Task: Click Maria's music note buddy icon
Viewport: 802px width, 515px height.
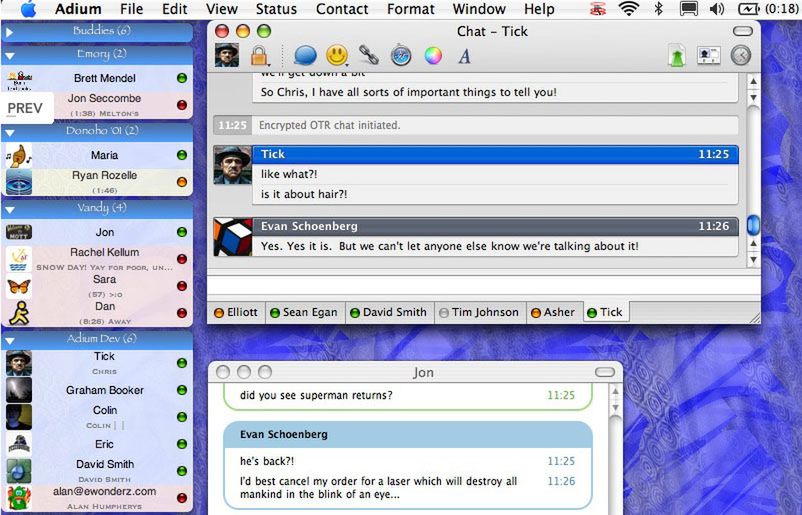Action: pos(19,155)
